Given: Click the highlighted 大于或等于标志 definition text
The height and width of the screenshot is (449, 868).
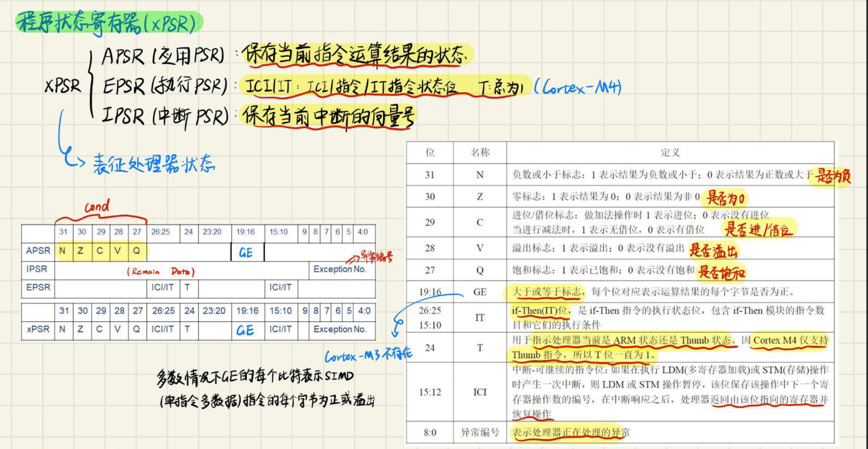Looking at the screenshot, I should (x=547, y=292).
